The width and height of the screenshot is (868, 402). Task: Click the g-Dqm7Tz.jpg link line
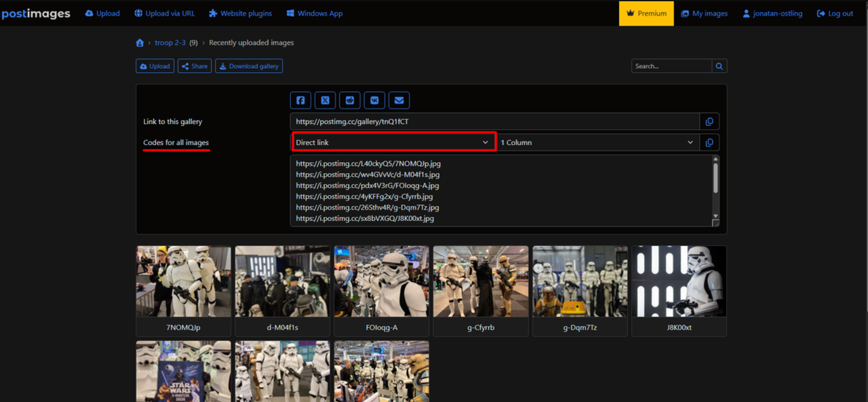tap(367, 207)
